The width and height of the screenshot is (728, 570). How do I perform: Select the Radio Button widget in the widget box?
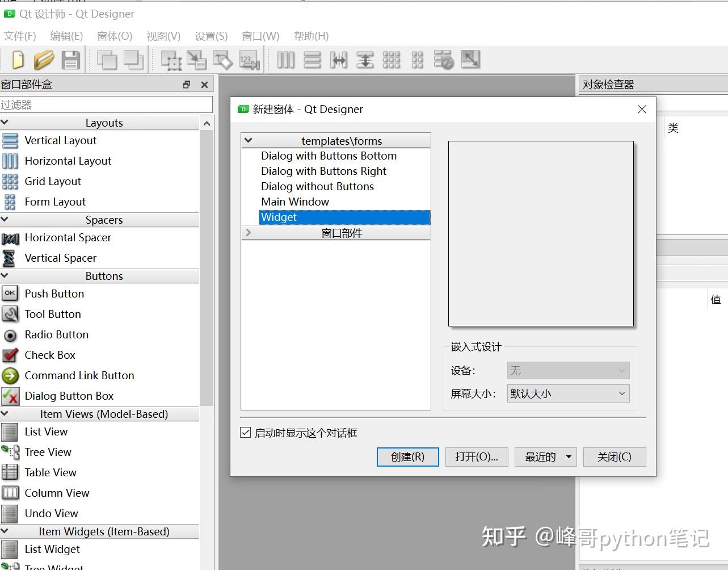click(56, 334)
